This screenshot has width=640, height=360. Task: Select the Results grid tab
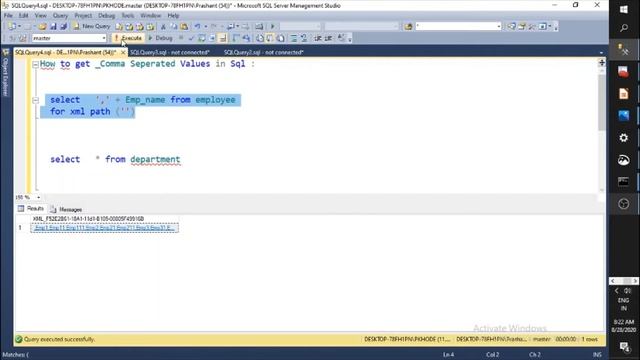[x=31, y=209]
